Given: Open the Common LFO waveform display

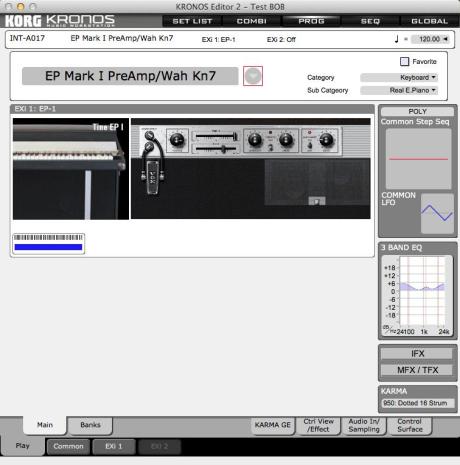Looking at the screenshot, I should coord(437,213).
